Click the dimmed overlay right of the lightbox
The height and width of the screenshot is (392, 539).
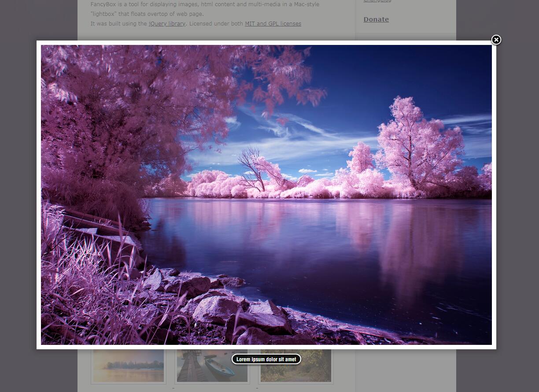(x=517, y=198)
